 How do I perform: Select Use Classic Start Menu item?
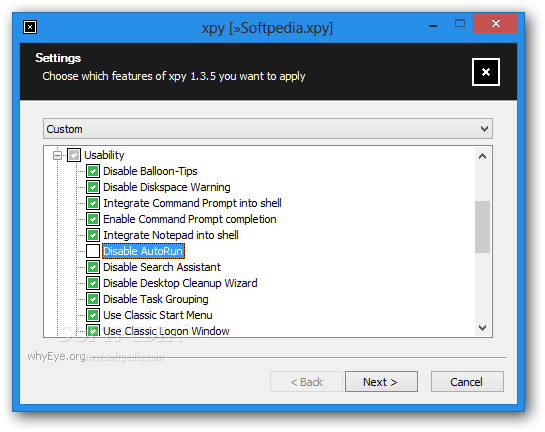point(158,315)
